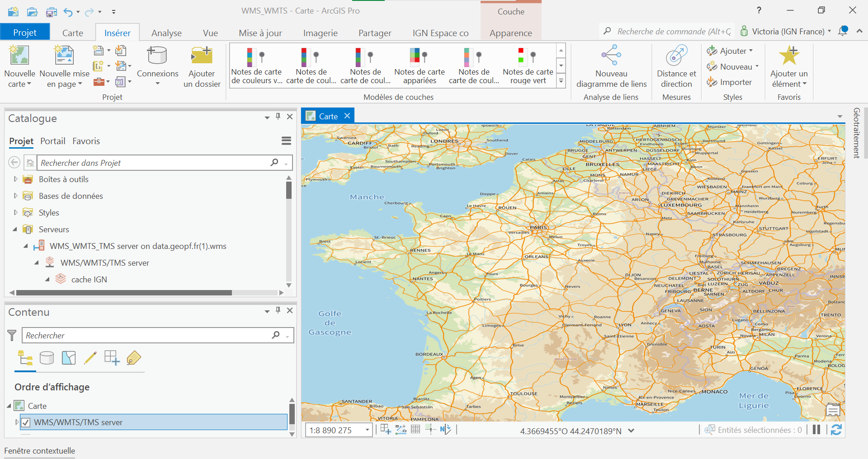Expand WMS/WMTS/TMS server layer in Contenu
Screen dimensions: 868x459
[x=17, y=422]
